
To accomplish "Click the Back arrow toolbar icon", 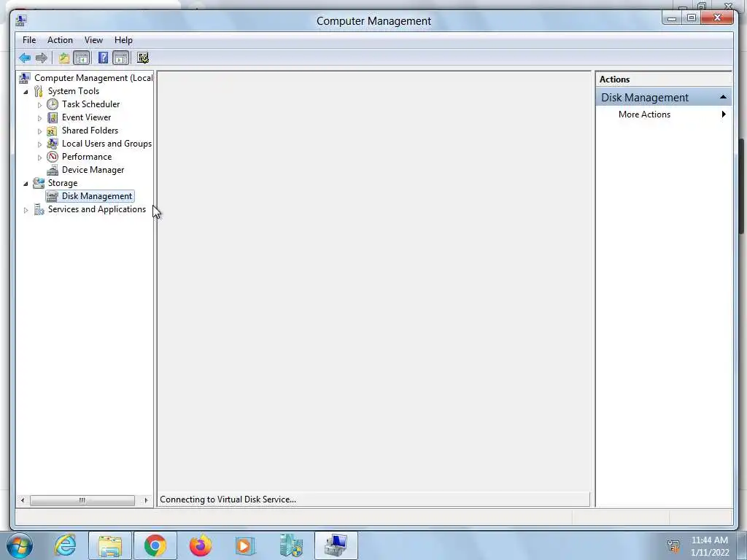I will coord(25,58).
